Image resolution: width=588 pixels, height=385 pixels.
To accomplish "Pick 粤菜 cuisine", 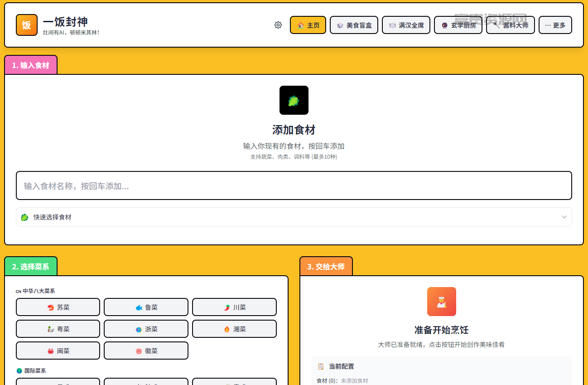I will 58,329.
